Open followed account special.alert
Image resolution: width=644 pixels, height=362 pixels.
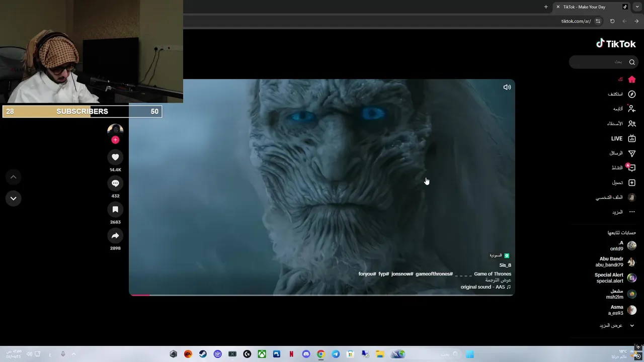615,278
